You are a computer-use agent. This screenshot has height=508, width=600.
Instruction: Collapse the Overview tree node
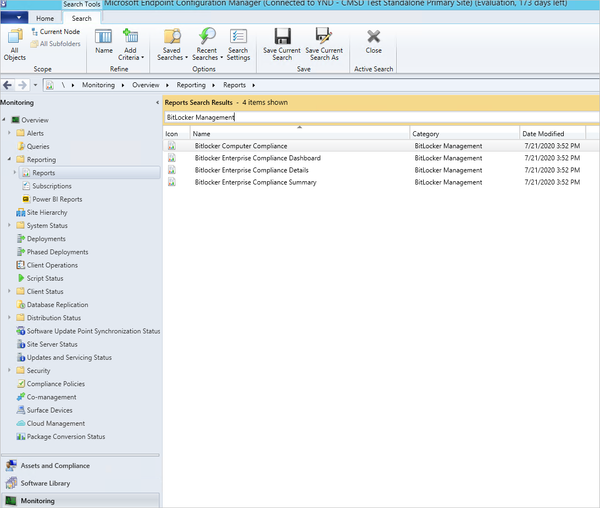[x=4, y=120]
